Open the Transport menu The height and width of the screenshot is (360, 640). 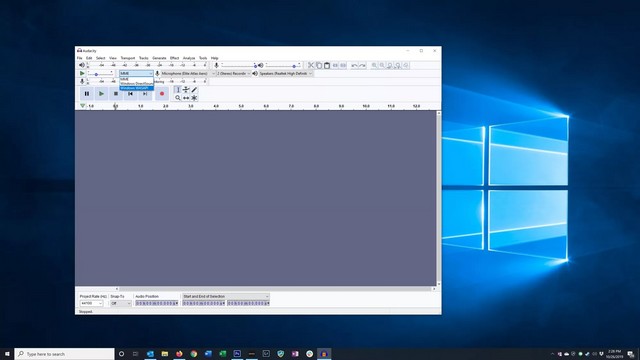(x=128, y=58)
